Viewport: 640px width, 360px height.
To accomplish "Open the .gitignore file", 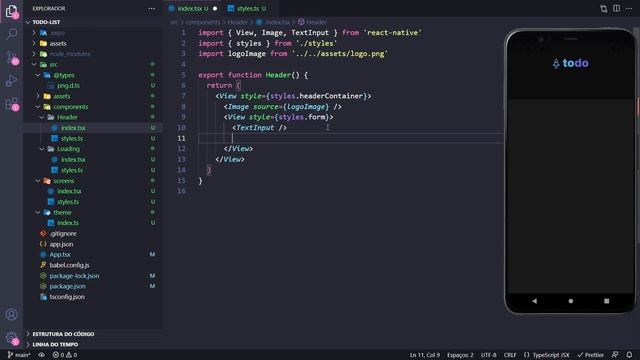I will point(63,233).
